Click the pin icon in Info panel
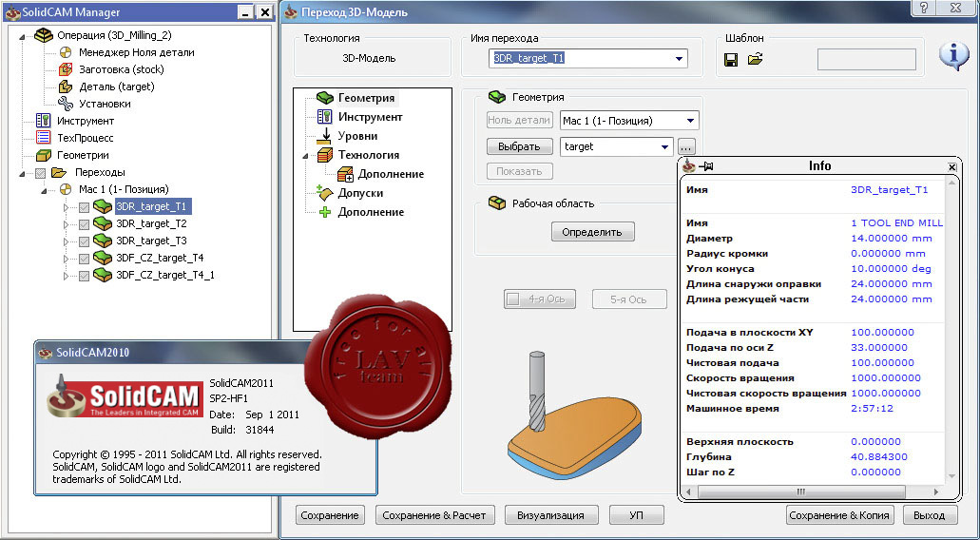 click(x=706, y=166)
